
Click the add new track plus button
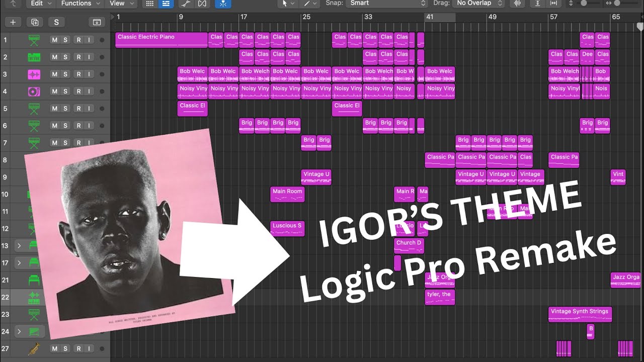13,22
